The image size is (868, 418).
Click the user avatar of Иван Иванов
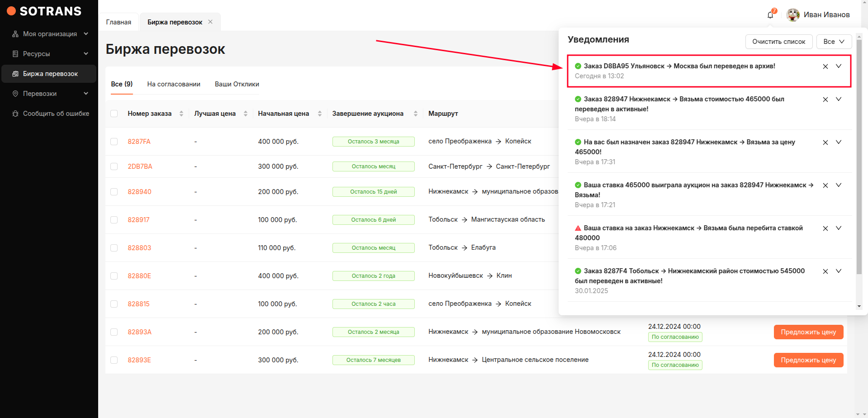tap(792, 15)
